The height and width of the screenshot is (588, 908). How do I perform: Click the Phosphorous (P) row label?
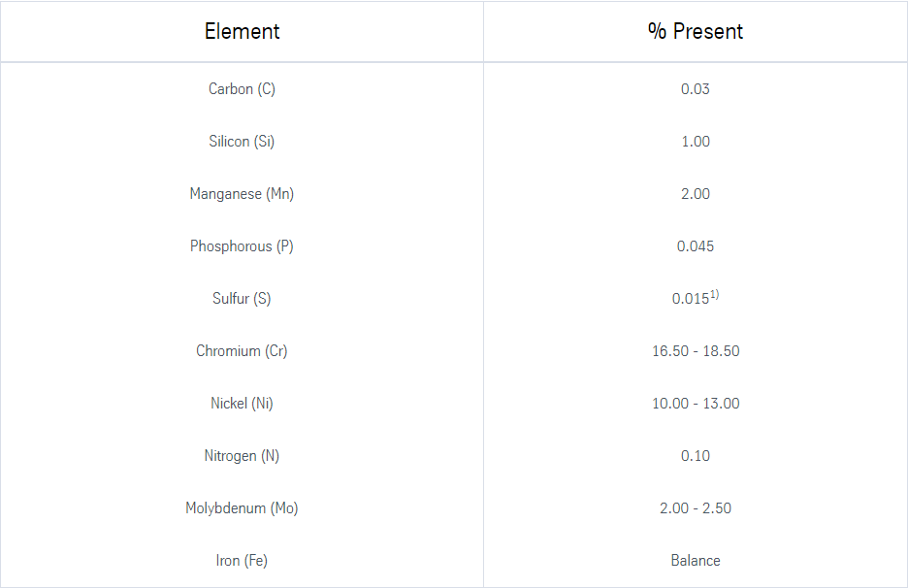point(242,246)
